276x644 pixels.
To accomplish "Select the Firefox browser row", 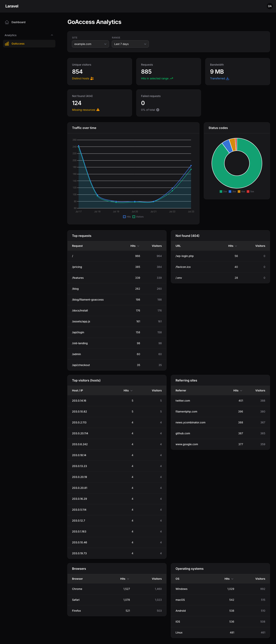I will coord(117,611).
